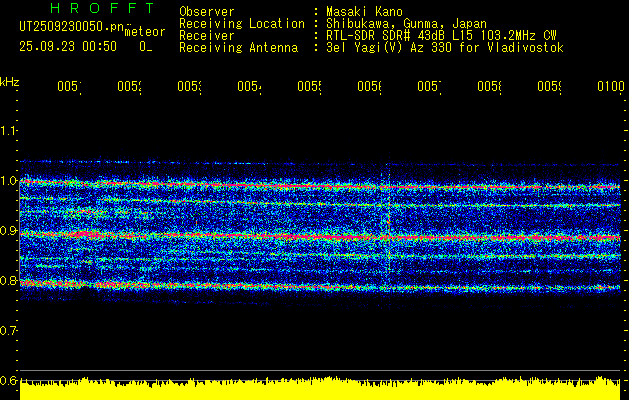Click the 0053 time marker

(189, 86)
